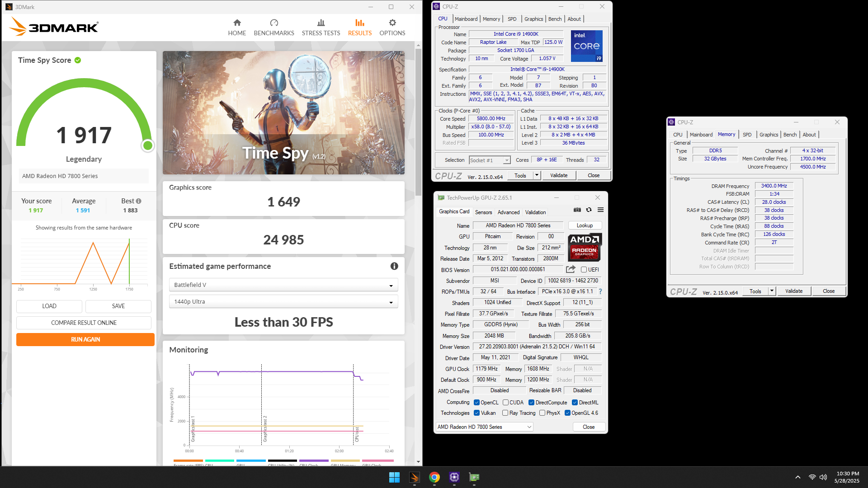868x488 pixels.
Task: Open the RESULTS chart icon in 3DMark
Action: click(360, 23)
